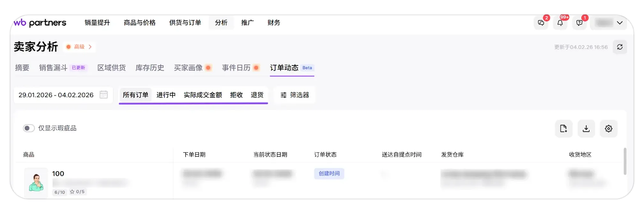Open the 供货与订单 menu

(185, 23)
